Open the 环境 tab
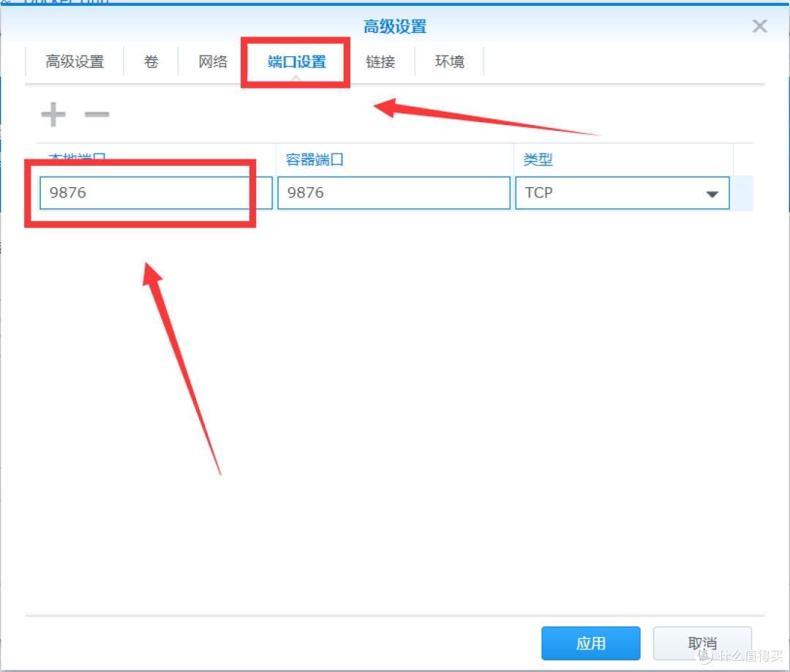 pyautogui.click(x=449, y=61)
